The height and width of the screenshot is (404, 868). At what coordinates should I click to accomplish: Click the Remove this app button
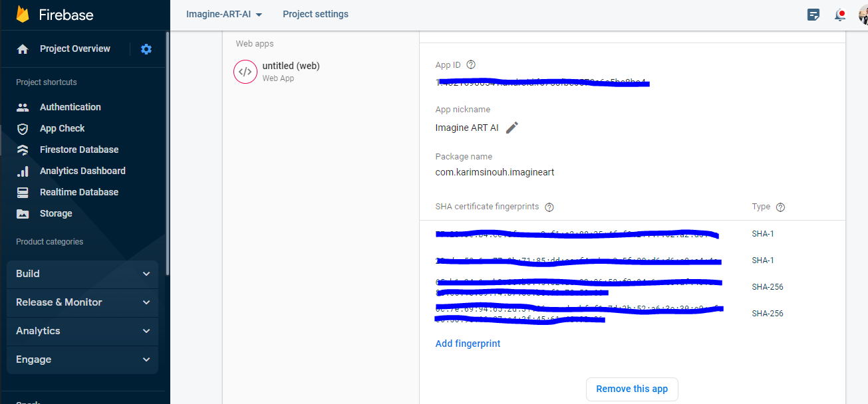[631, 389]
